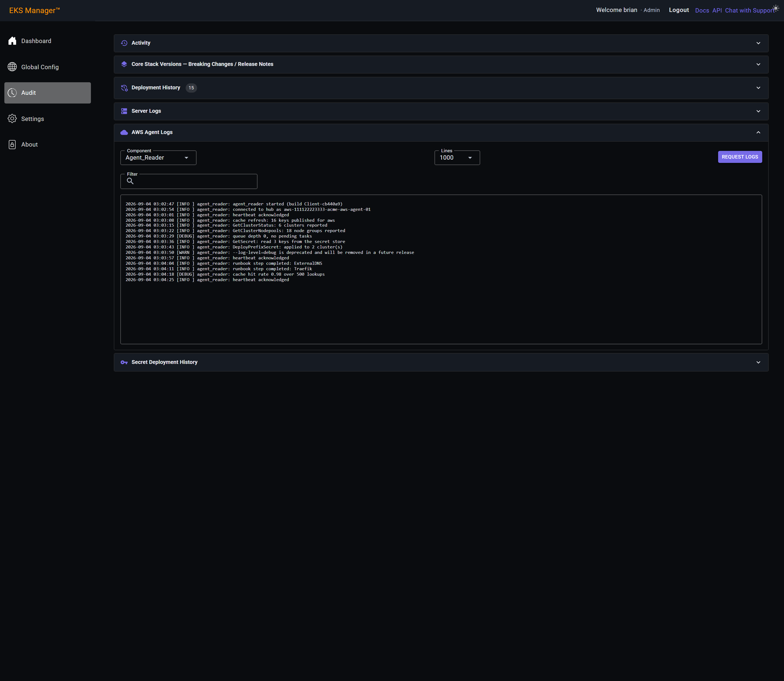Image resolution: width=784 pixels, height=681 pixels.
Task: Focus the Filter input field
Action: coord(189,181)
